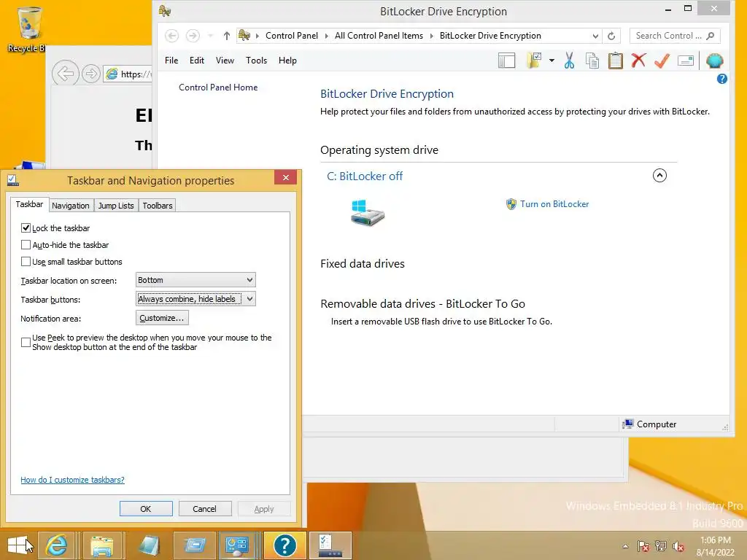The image size is (747, 560).
Task: Open the View menu
Action: coord(225,61)
